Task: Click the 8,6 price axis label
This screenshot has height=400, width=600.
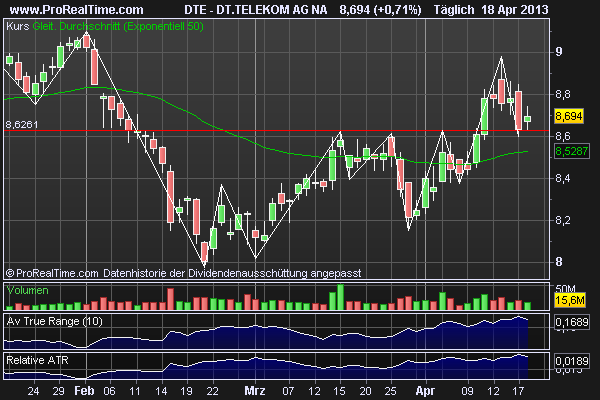Action: (562, 136)
